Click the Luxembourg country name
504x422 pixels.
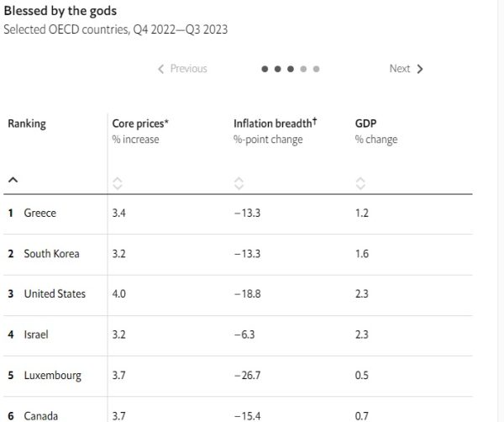[x=52, y=376]
